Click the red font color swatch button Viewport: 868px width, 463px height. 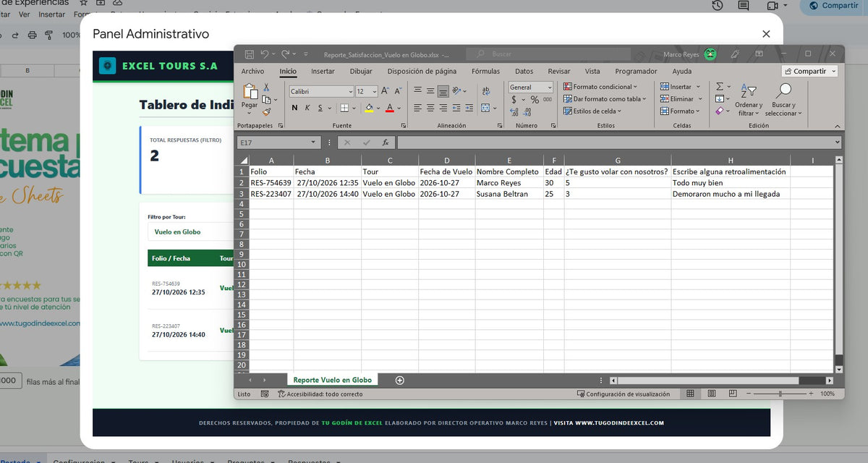pos(389,108)
